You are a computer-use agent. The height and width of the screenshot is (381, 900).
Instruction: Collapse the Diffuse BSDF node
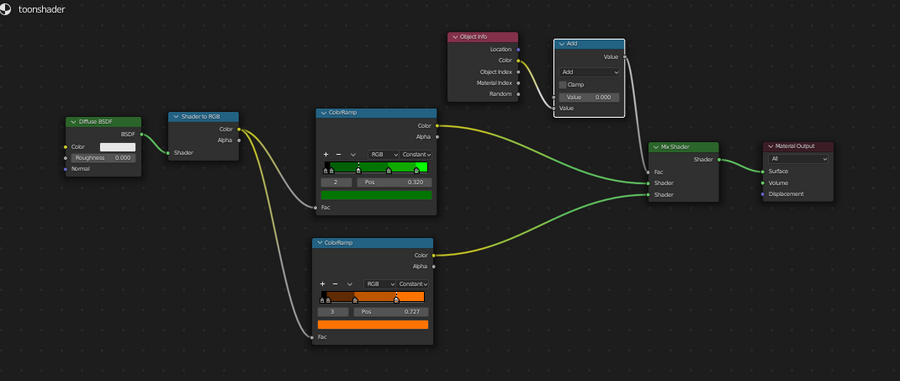pos(72,122)
